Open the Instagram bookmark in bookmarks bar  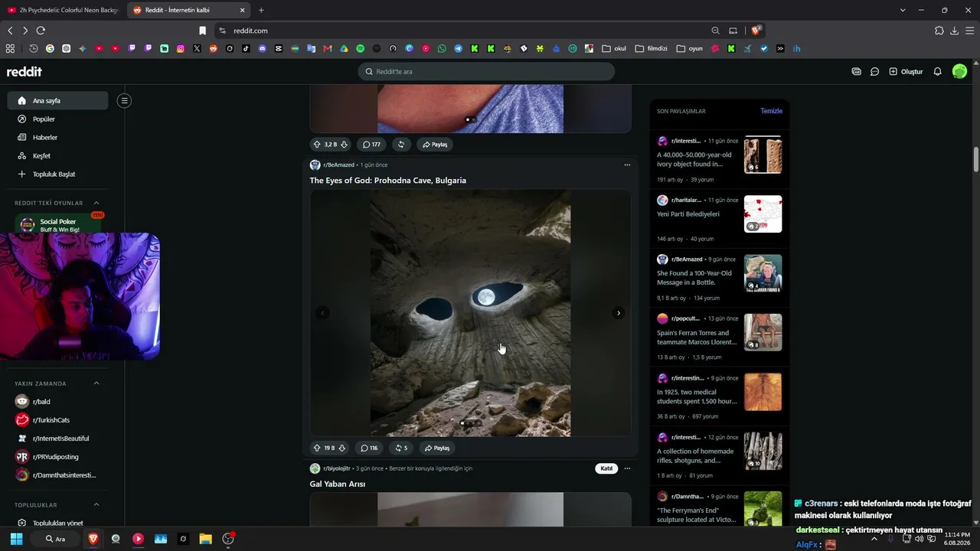pos(181,48)
